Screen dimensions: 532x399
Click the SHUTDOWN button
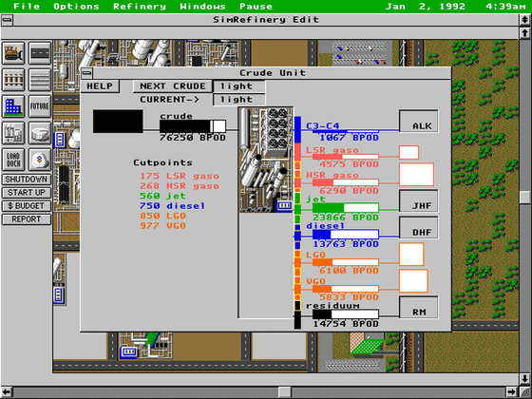(x=27, y=180)
